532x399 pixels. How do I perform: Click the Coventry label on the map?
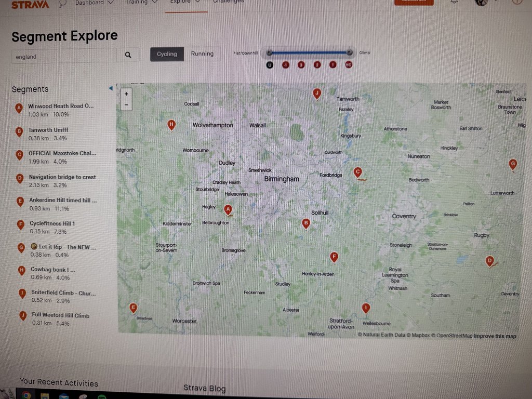[x=404, y=217]
